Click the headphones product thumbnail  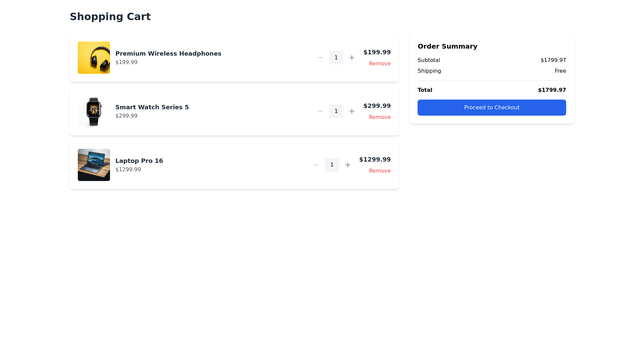coord(94,58)
